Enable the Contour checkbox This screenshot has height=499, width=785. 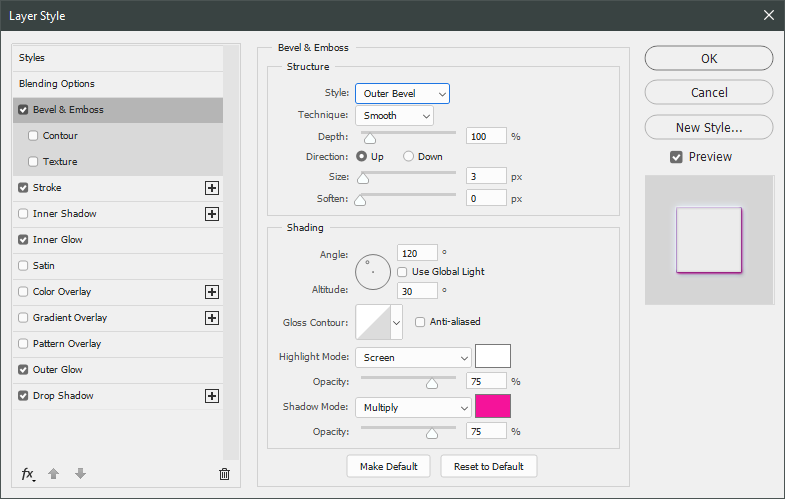pos(33,136)
